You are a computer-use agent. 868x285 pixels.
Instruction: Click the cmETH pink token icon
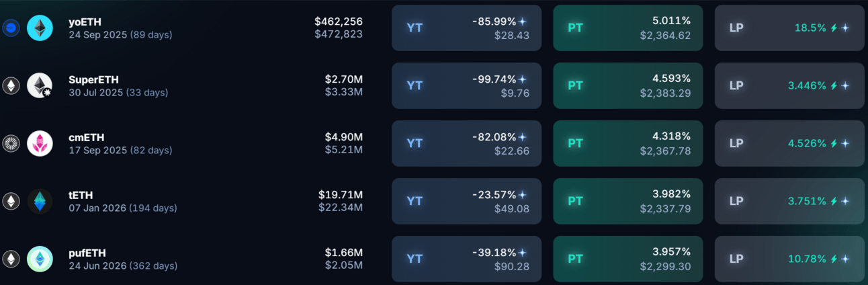pyautogui.click(x=40, y=143)
